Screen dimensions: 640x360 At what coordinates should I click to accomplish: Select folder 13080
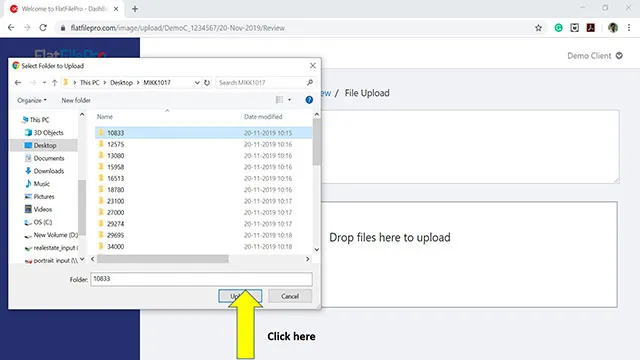203,156
